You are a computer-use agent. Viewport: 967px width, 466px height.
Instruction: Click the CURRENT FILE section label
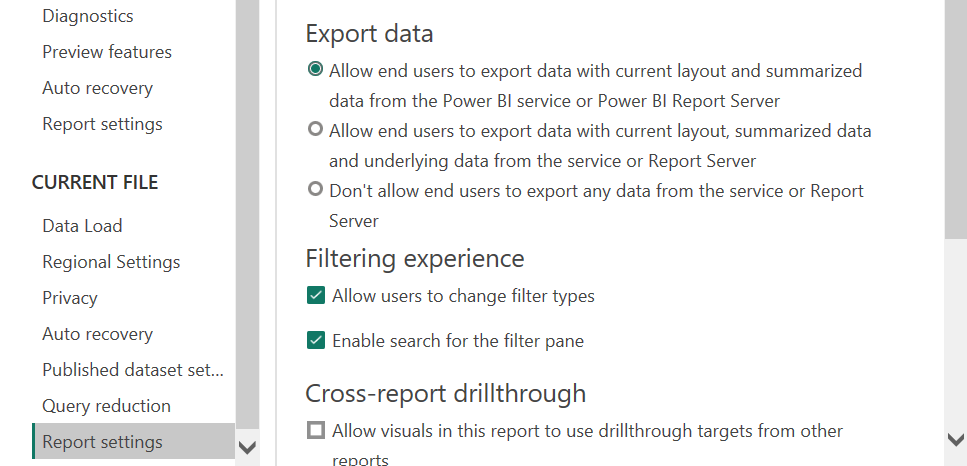pos(95,182)
